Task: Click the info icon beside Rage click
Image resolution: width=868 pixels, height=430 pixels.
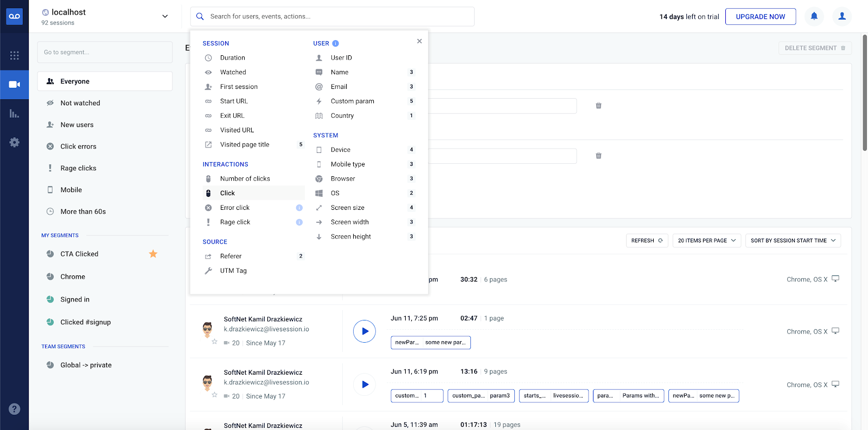Action: click(299, 222)
